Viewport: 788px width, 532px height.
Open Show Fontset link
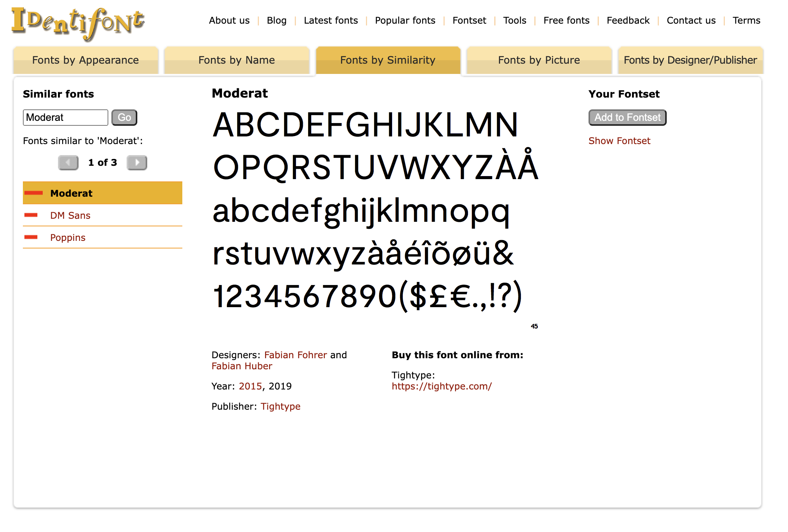point(619,141)
